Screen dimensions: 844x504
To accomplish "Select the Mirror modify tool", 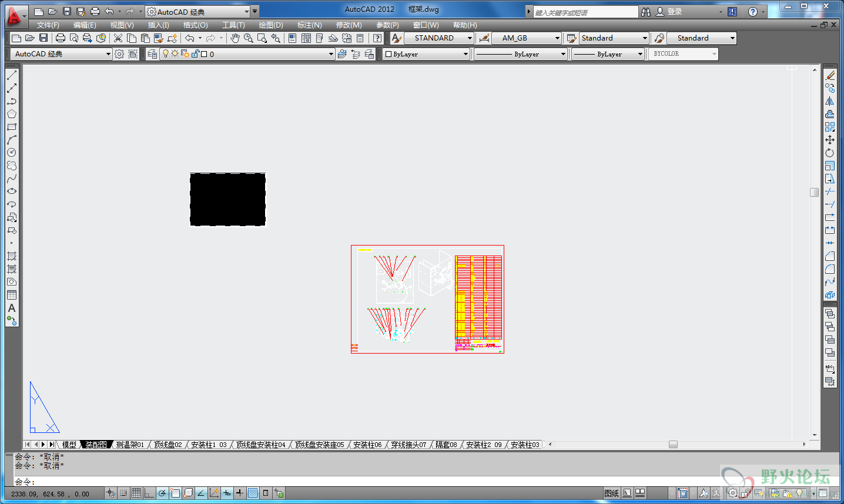I will (830, 101).
